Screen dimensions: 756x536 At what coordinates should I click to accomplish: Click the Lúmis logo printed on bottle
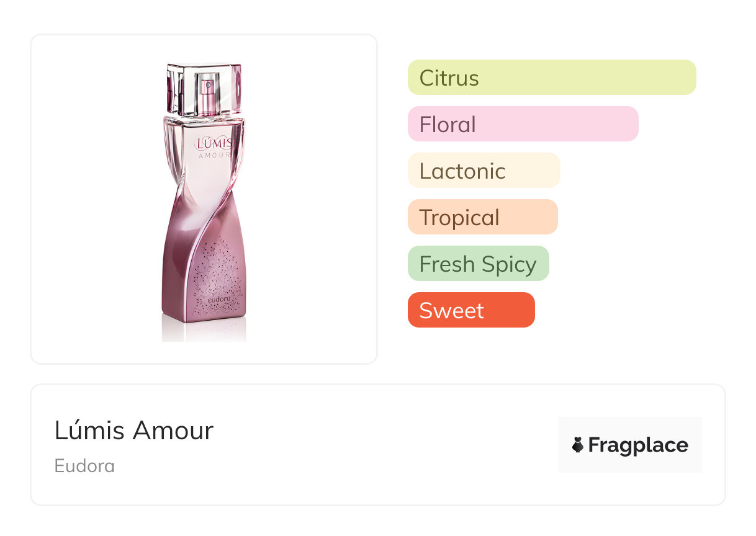tap(214, 143)
